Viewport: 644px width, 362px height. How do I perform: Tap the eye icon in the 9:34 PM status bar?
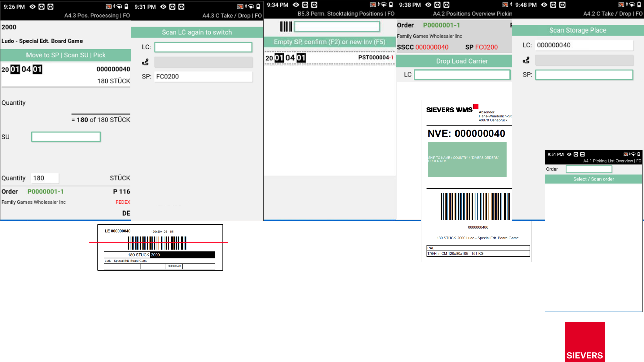[x=296, y=5]
